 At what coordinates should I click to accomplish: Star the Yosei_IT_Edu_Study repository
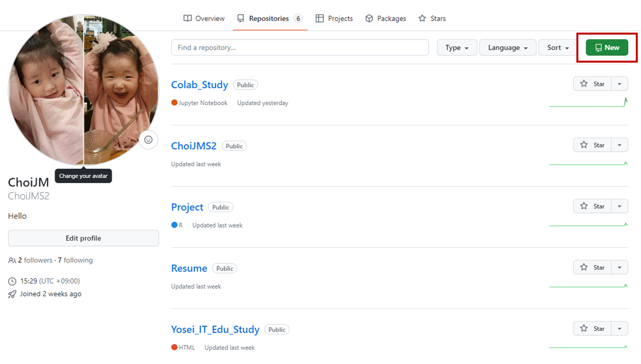[592, 328]
